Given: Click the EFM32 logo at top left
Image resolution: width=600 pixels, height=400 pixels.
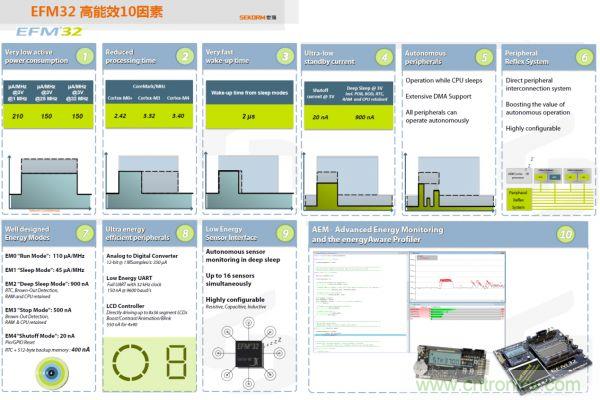Looking at the screenshot, I should [41, 32].
